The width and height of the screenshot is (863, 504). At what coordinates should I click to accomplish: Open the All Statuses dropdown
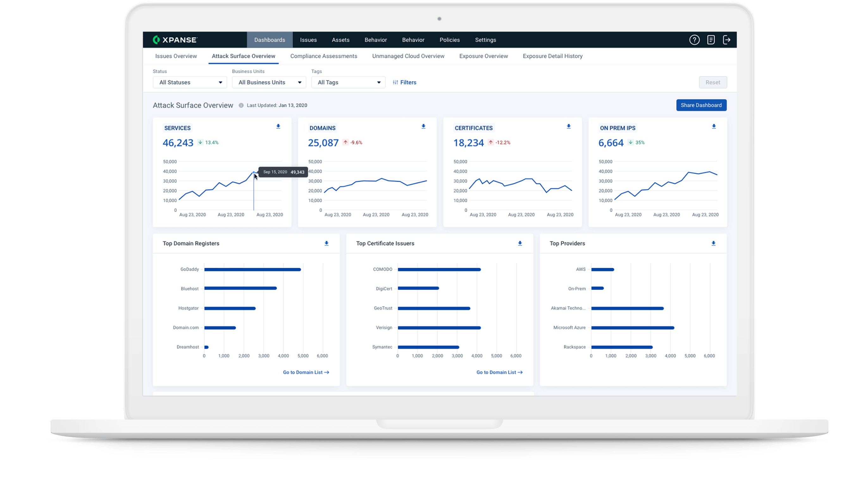(x=190, y=82)
